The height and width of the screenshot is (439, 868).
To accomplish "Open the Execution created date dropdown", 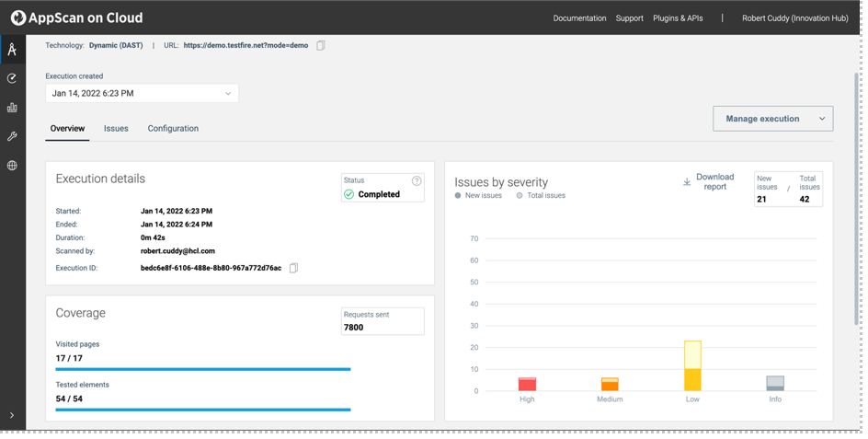I will point(142,93).
